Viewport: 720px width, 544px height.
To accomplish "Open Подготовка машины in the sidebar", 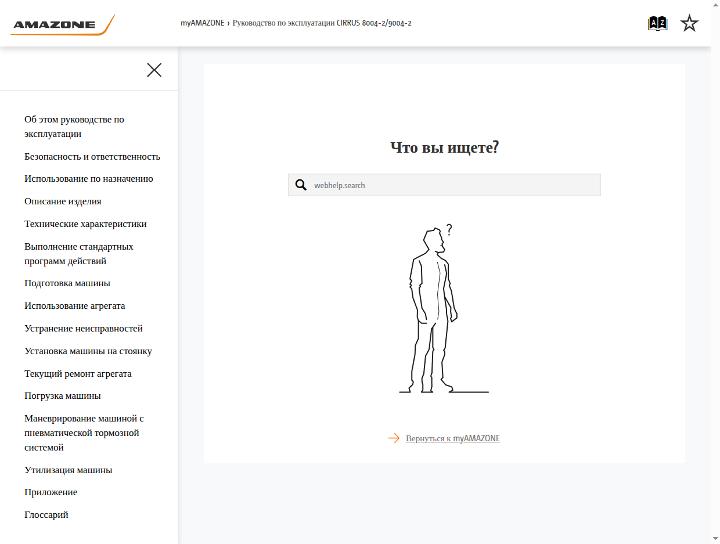I will click(x=68, y=283).
